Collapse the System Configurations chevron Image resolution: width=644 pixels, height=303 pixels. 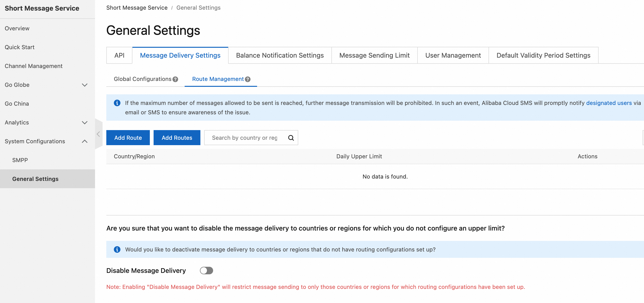(85, 141)
